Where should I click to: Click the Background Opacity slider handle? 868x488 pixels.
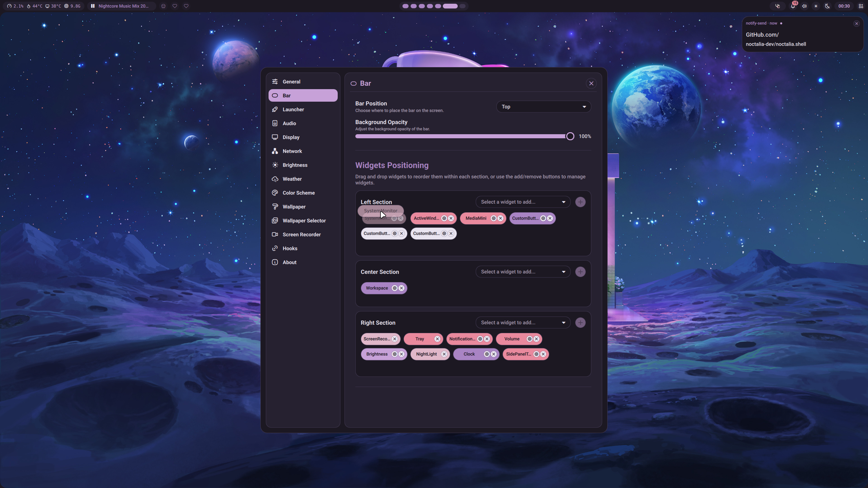tap(570, 136)
